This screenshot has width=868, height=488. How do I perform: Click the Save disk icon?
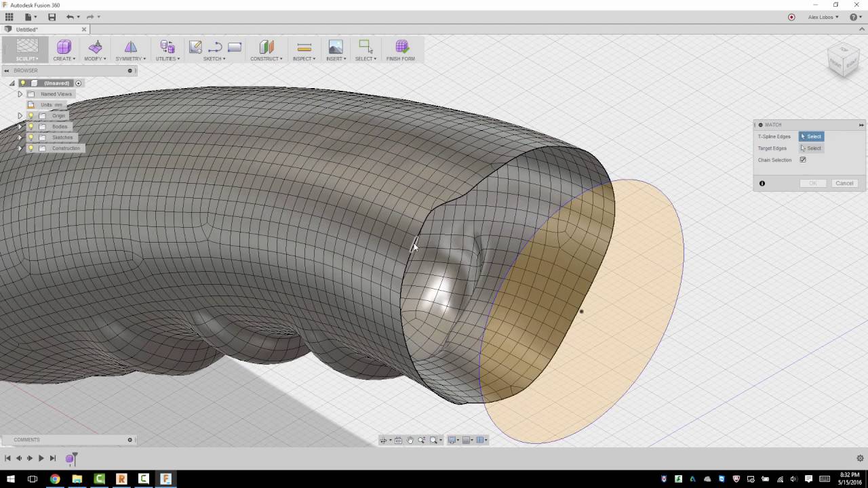click(52, 17)
